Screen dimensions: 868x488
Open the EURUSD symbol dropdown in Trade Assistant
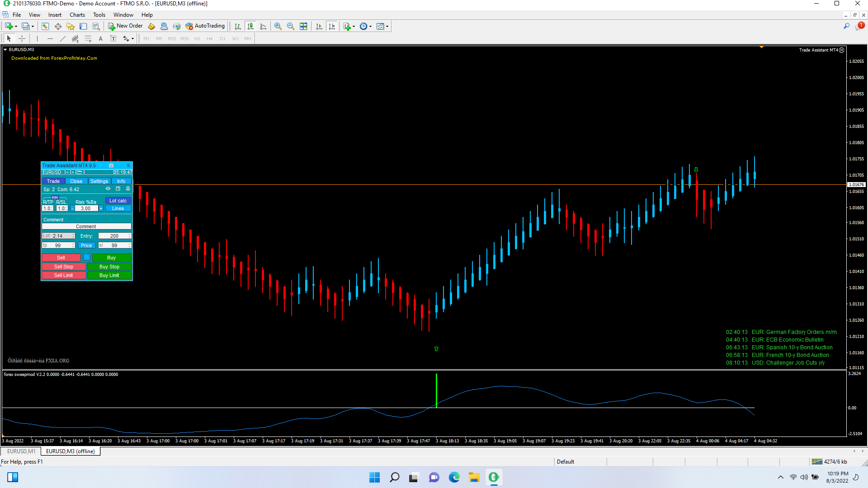[x=52, y=172]
